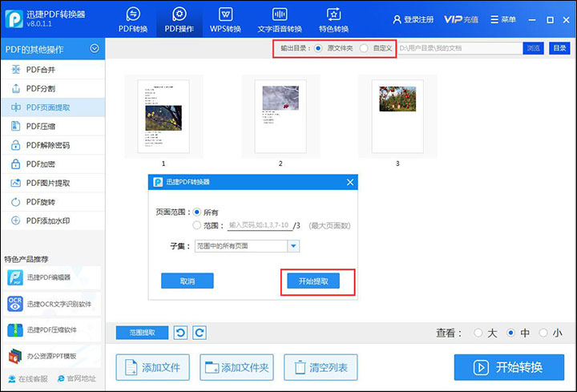
Task: Choose 自定义 output directory radio
Action: pyautogui.click(x=364, y=48)
